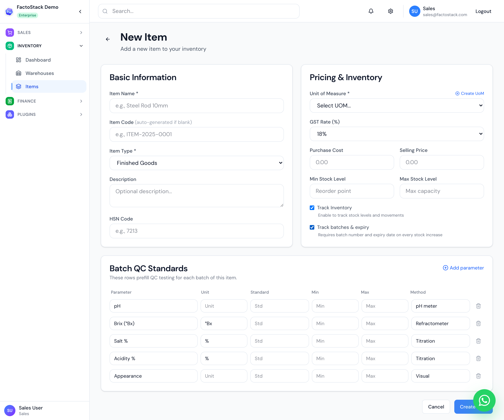Uncheck the Track Inventory checkbox
Screen dimensions: 504x420
[312, 208]
